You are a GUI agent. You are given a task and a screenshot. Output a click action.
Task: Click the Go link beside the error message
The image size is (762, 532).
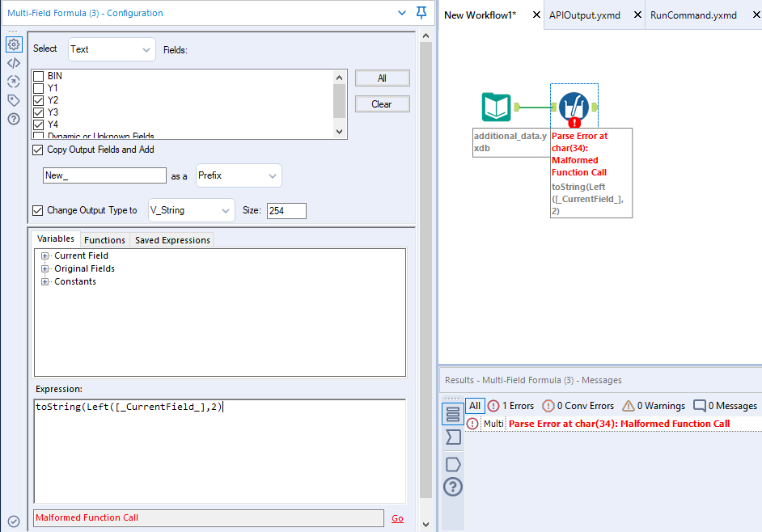tap(397, 517)
